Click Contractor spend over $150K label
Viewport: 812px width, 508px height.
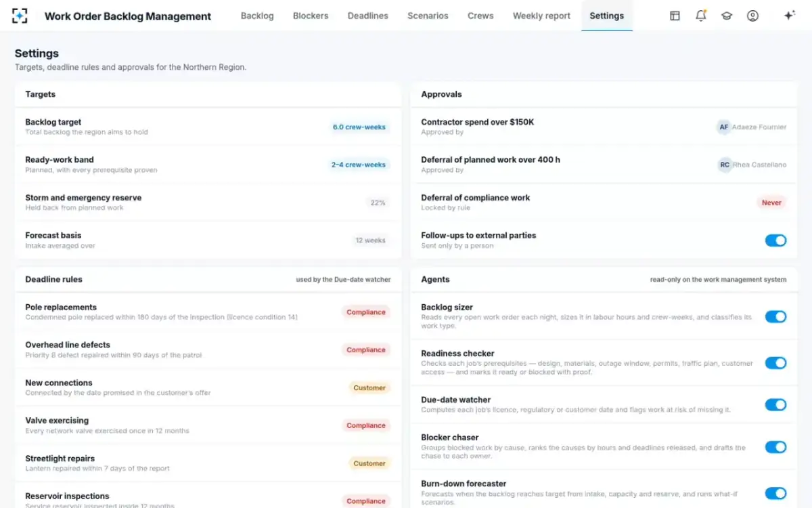click(x=478, y=123)
